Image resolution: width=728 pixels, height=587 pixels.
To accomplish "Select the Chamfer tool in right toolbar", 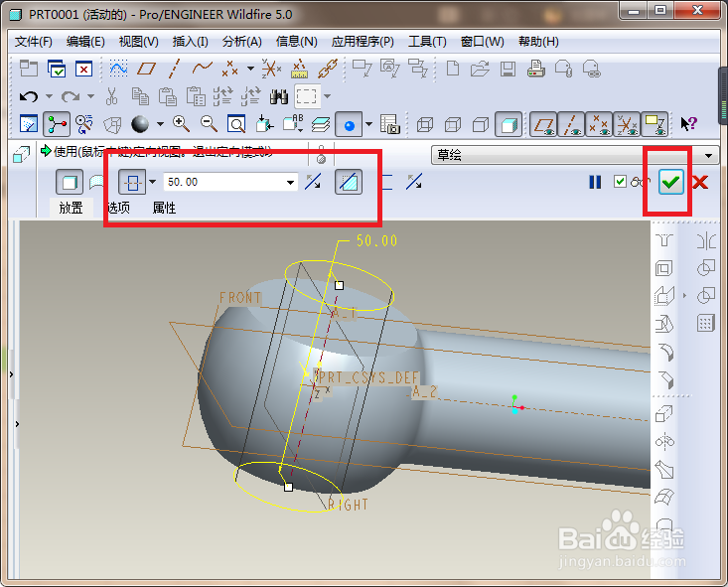I will pyautogui.click(x=664, y=379).
